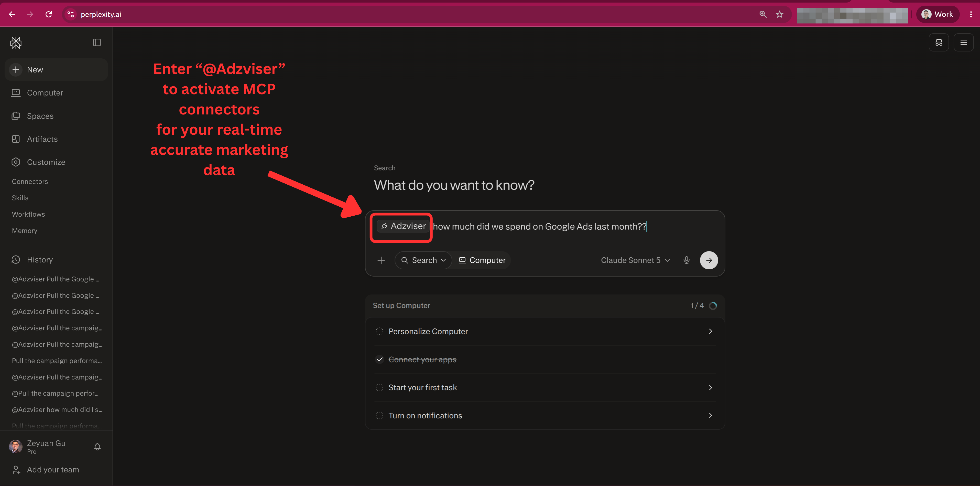This screenshot has width=980, height=486.
Task: Open notifications bell icon
Action: coord(97,447)
